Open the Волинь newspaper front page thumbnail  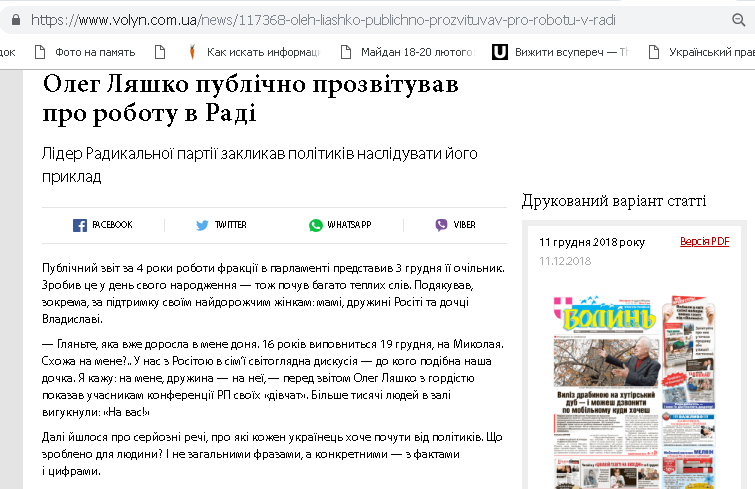click(x=634, y=391)
